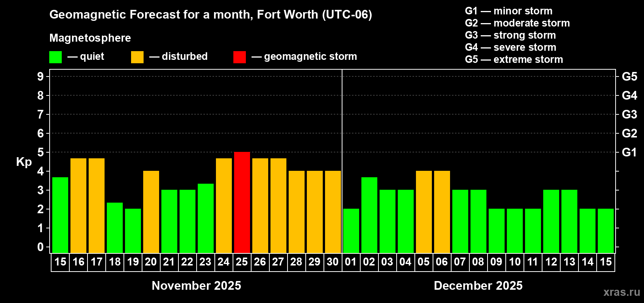
Task: Click the G3 — strong storm legend text
Action: 510,35
